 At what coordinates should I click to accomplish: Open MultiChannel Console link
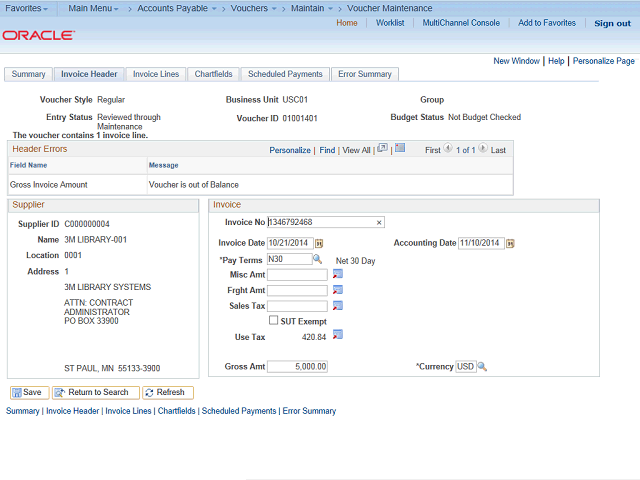(461, 23)
